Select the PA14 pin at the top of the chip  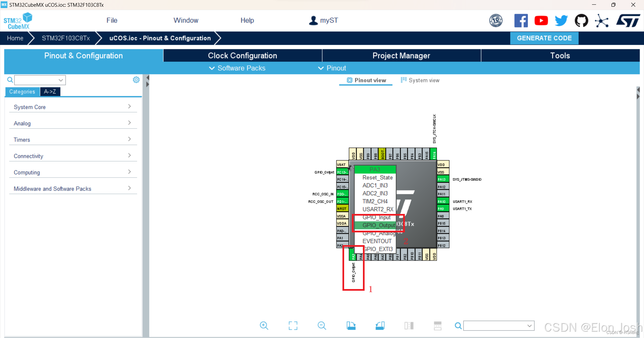coord(434,154)
